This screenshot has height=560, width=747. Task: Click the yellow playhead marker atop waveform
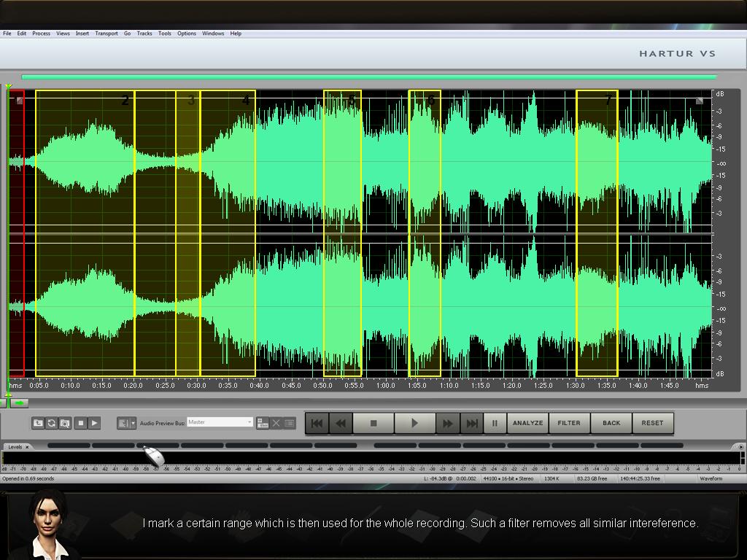9,87
